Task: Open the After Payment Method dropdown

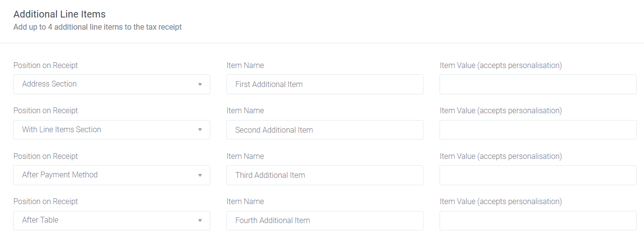Action: click(x=111, y=175)
